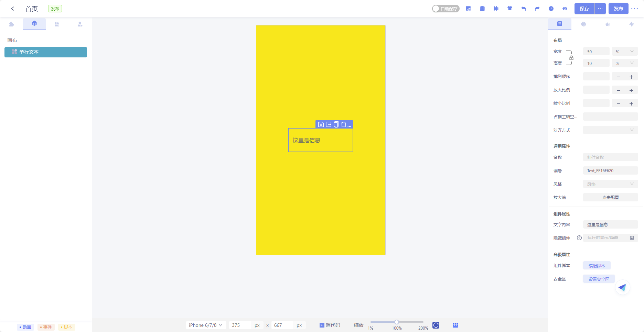Click the expression icon in 隐藏组件 field
This screenshot has width=644, height=332.
click(x=632, y=238)
